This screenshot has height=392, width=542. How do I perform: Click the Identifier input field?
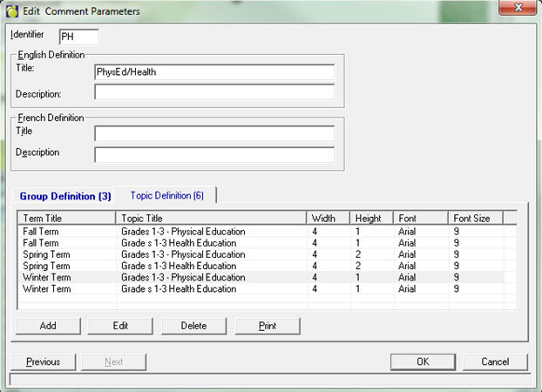point(78,37)
